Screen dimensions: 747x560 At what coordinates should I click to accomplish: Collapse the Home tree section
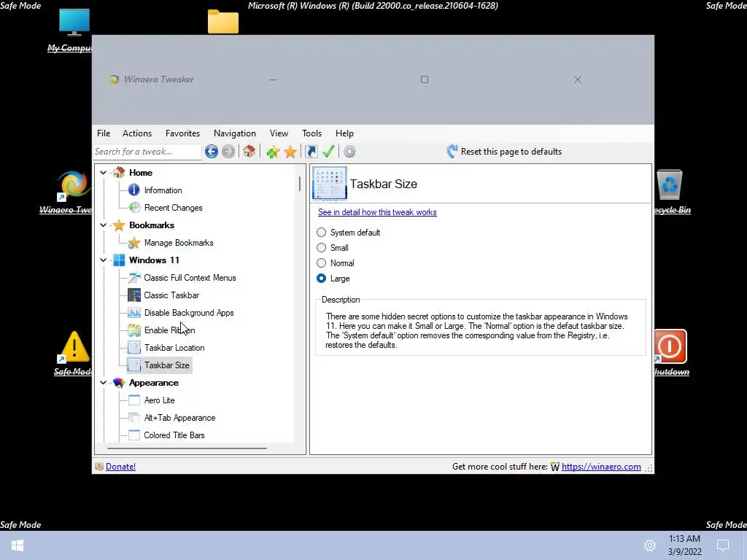103,172
